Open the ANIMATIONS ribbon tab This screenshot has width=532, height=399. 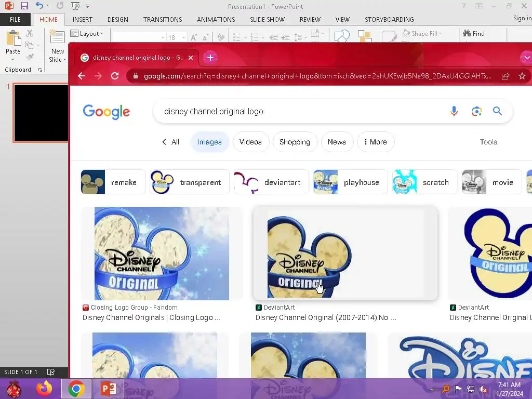coord(216,19)
